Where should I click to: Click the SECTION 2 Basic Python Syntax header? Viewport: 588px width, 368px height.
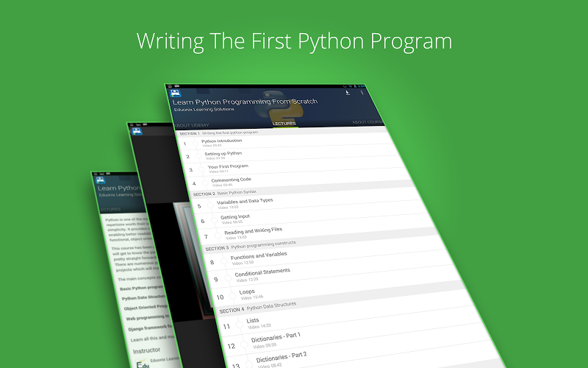click(x=303, y=190)
